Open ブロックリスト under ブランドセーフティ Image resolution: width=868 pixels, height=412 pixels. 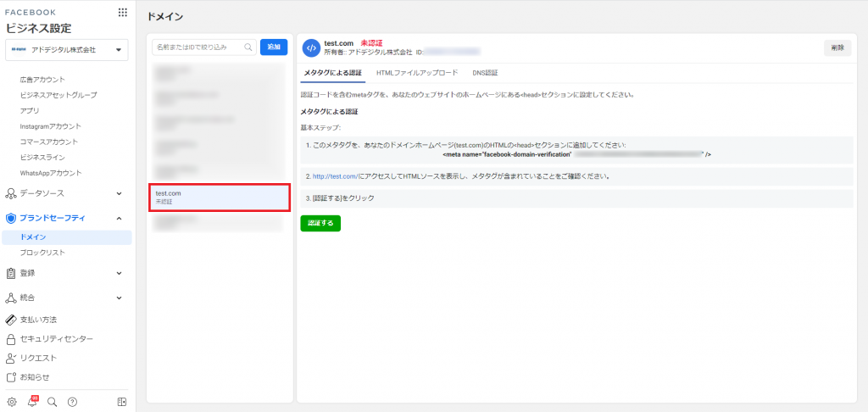(42, 253)
